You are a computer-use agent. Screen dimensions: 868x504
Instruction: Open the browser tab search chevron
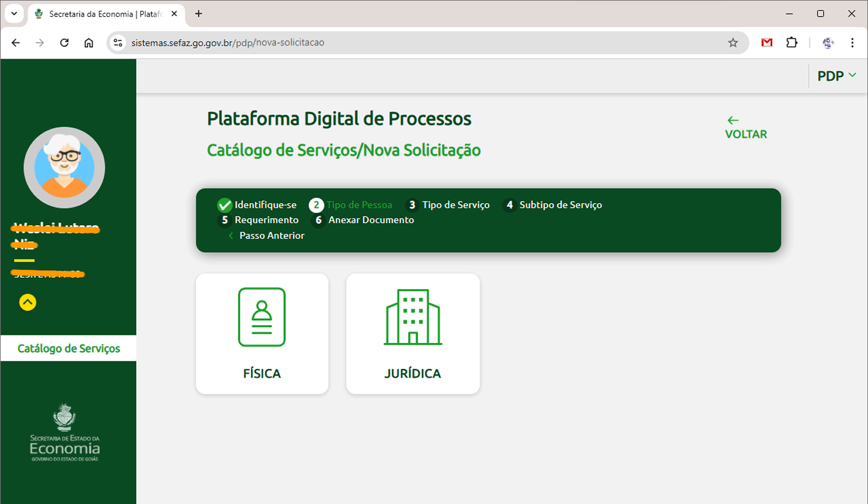[13, 14]
